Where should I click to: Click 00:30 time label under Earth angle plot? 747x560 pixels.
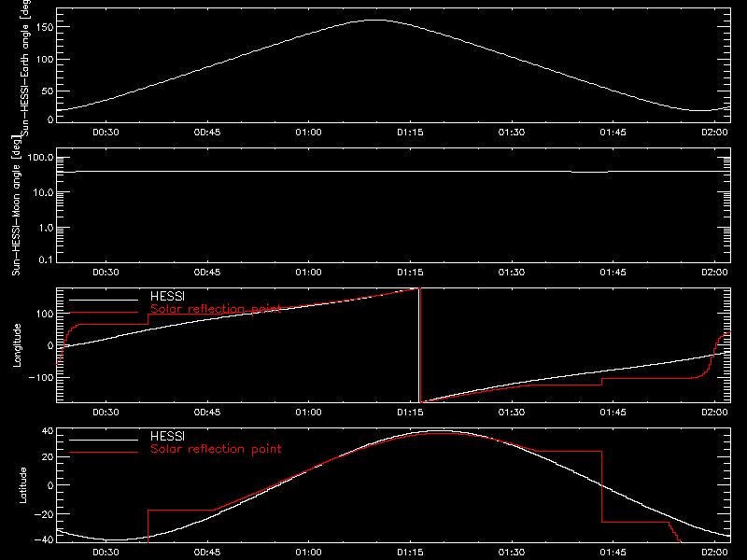[106, 133]
